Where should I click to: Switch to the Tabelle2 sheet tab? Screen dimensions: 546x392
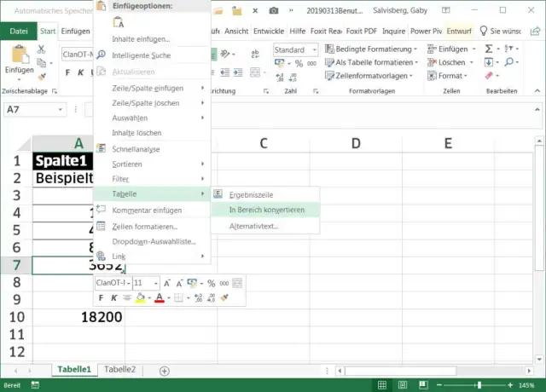120,370
